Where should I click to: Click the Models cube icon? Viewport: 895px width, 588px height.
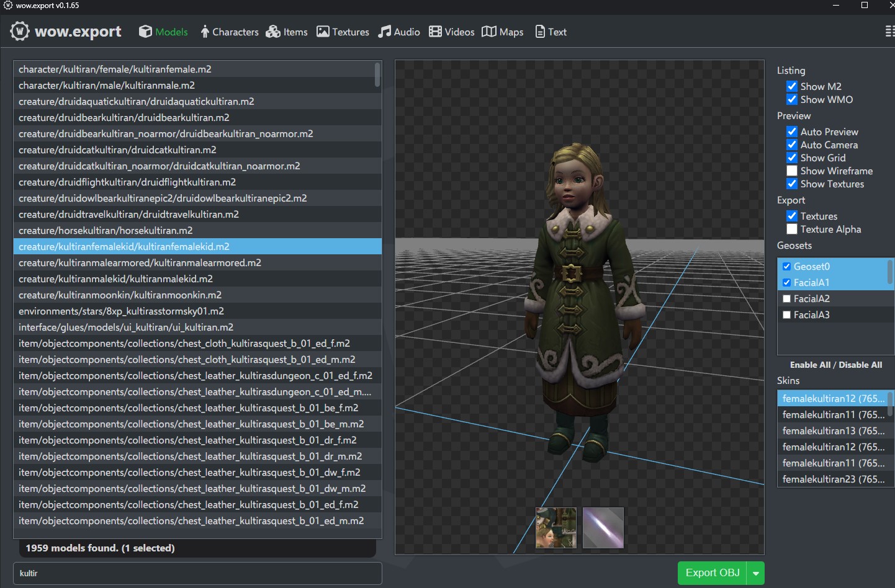point(145,32)
